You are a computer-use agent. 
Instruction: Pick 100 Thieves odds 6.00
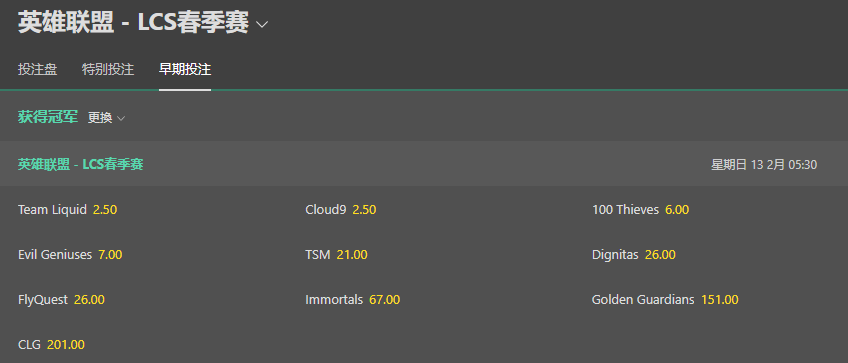[640, 210]
